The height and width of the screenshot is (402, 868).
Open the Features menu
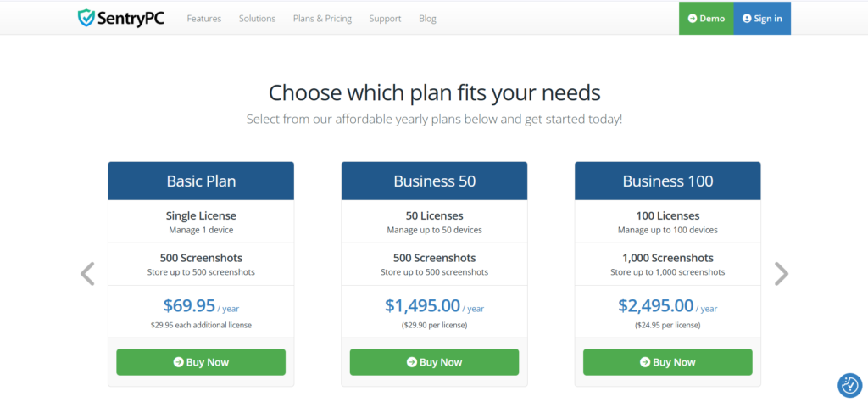click(204, 19)
